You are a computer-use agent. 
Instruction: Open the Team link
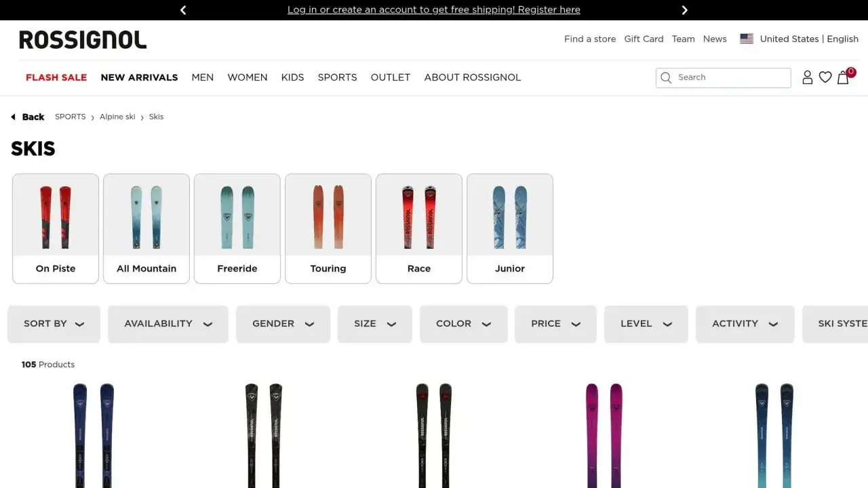[684, 39]
